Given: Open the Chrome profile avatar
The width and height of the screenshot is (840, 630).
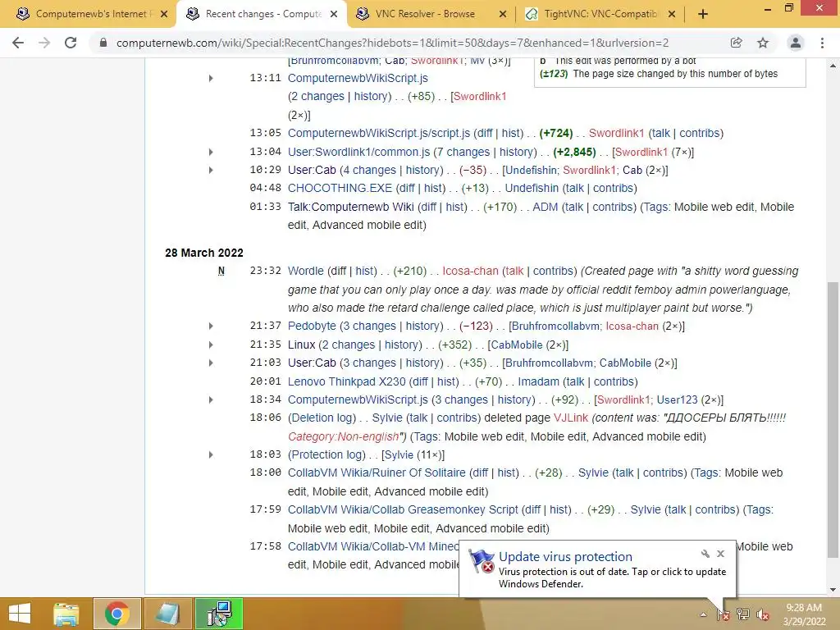Looking at the screenshot, I should [x=796, y=43].
